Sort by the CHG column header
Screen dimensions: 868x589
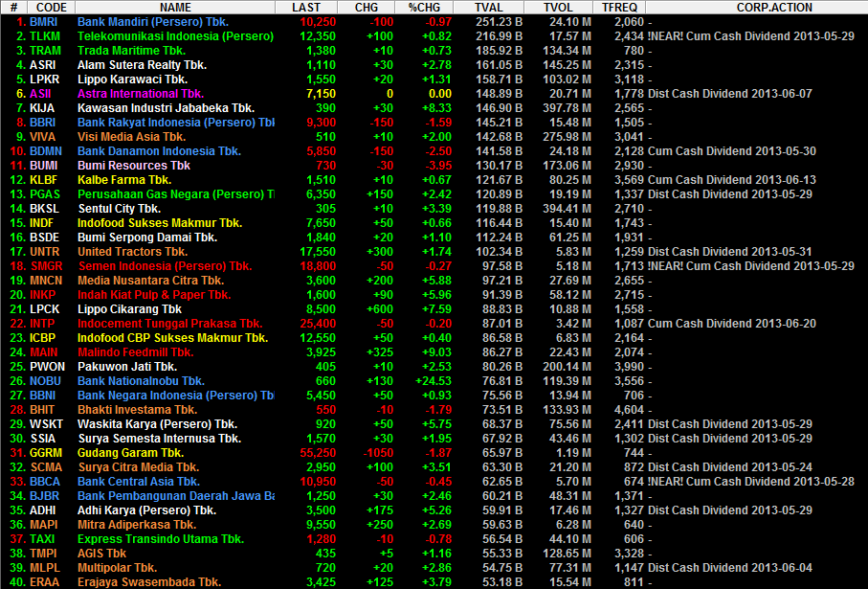366,8
